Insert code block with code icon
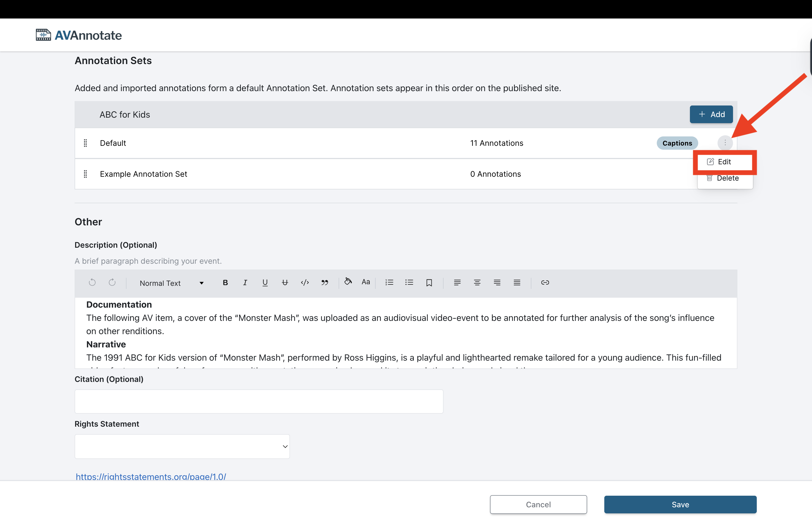Image resolution: width=812 pixels, height=528 pixels. [305, 283]
